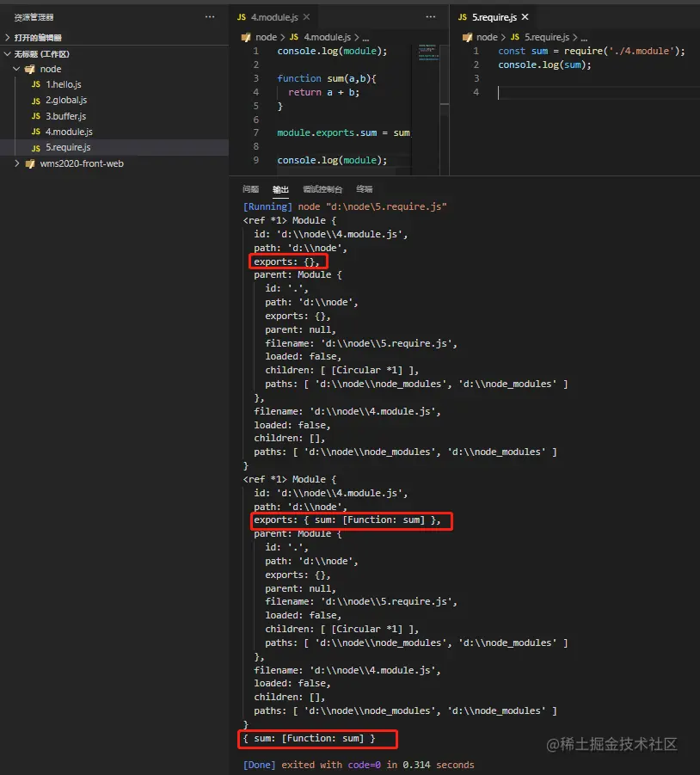Open the Explorer more actions ellipsis menu

click(x=210, y=16)
